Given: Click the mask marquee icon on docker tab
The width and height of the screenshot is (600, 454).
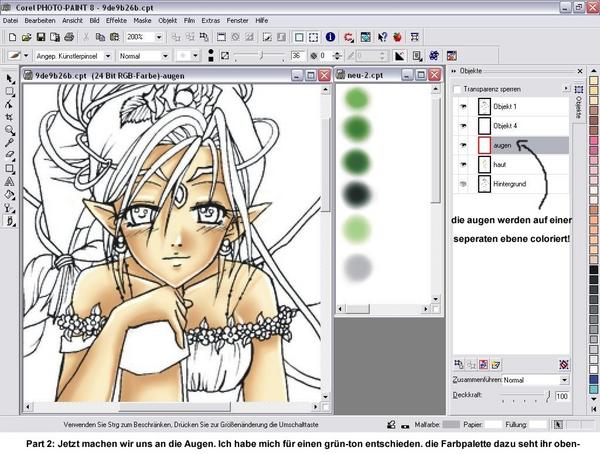Looking at the screenshot, I should (579, 89).
